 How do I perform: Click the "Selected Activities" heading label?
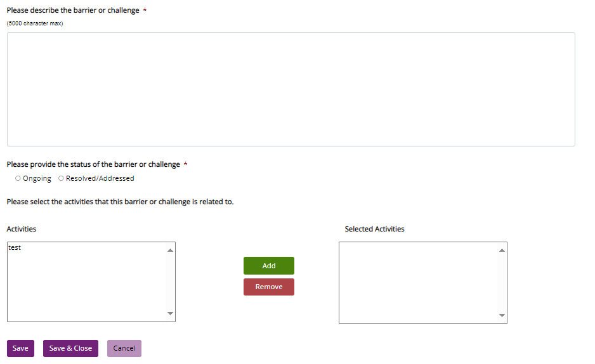click(374, 229)
